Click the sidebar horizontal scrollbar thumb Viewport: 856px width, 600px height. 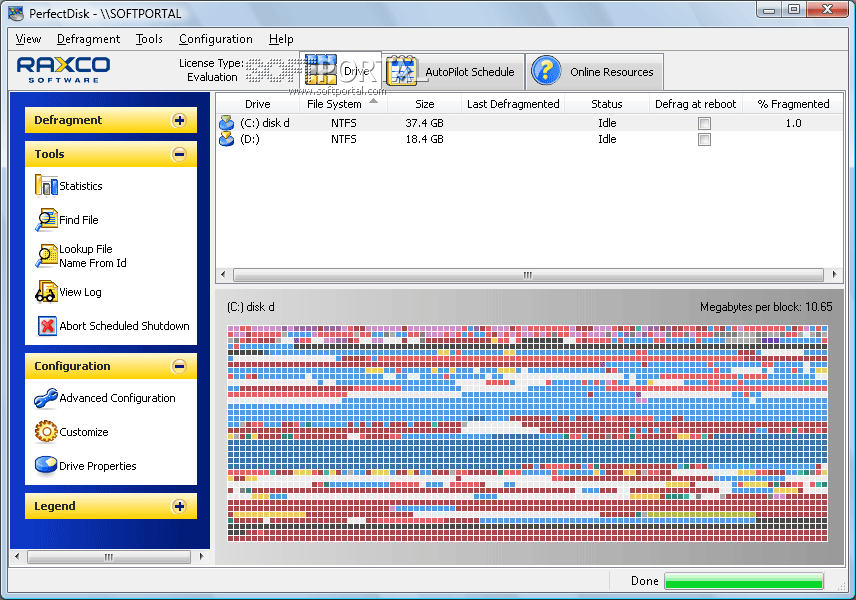click(109, 557)
